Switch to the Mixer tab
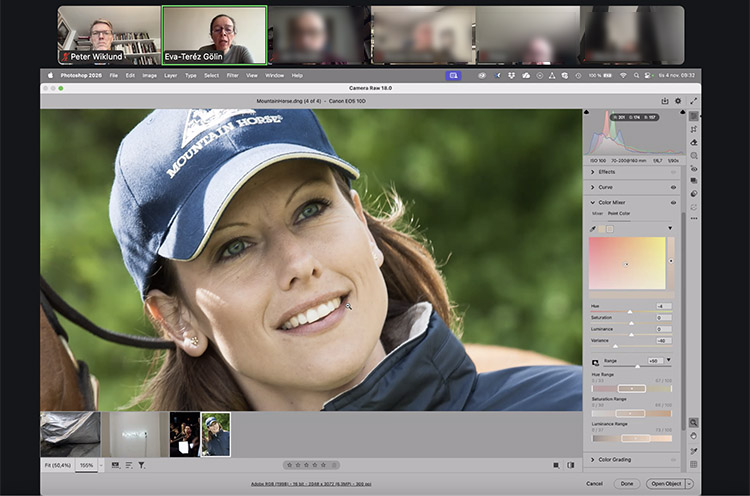The width and height of the screenshot is (750, 496). tap(597, 213)
